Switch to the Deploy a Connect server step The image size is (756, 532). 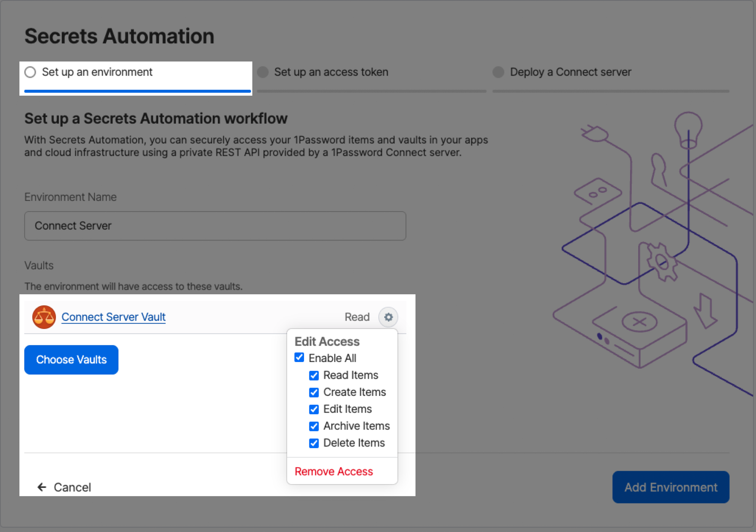tap(570, 72)
